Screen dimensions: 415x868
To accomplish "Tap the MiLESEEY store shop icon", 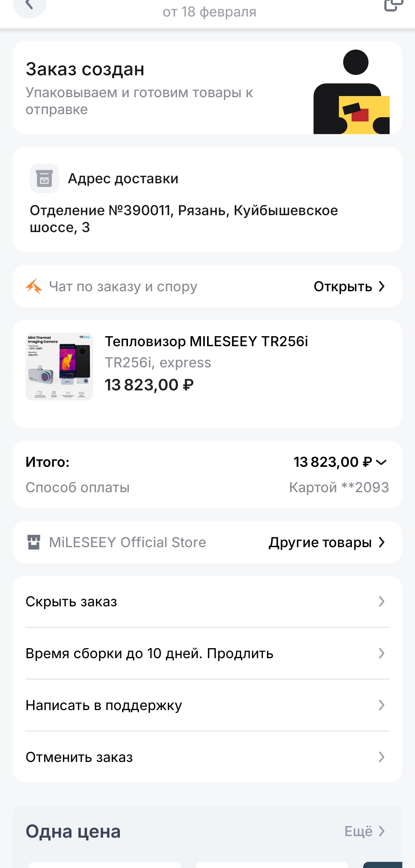I will pyautogui.click(x=34, y=542).
